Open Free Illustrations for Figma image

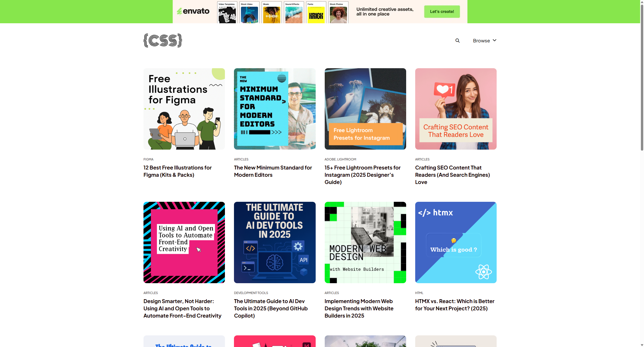click(x=184, y=109)
